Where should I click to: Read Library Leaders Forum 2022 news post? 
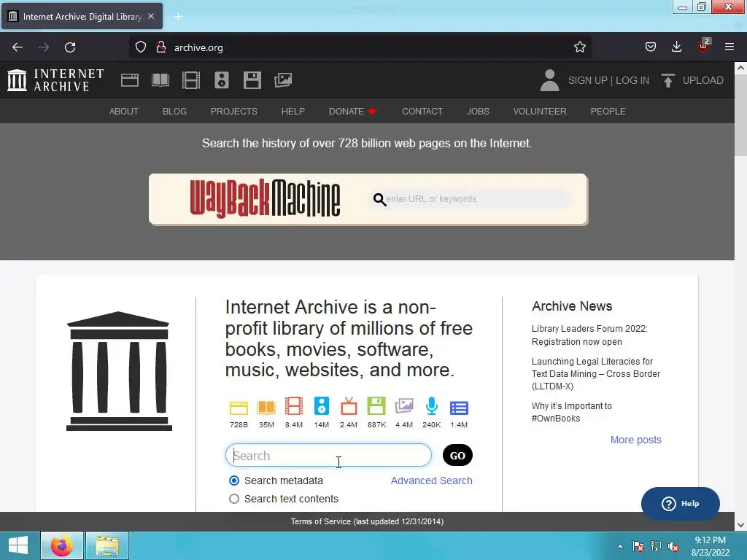click(x=589, y=335)
